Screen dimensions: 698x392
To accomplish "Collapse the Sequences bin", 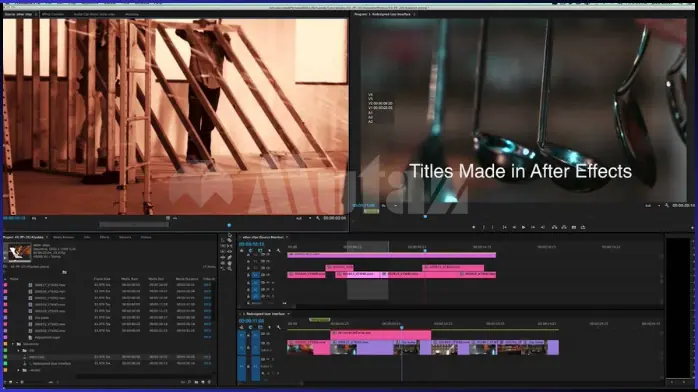I will [12, 344].
